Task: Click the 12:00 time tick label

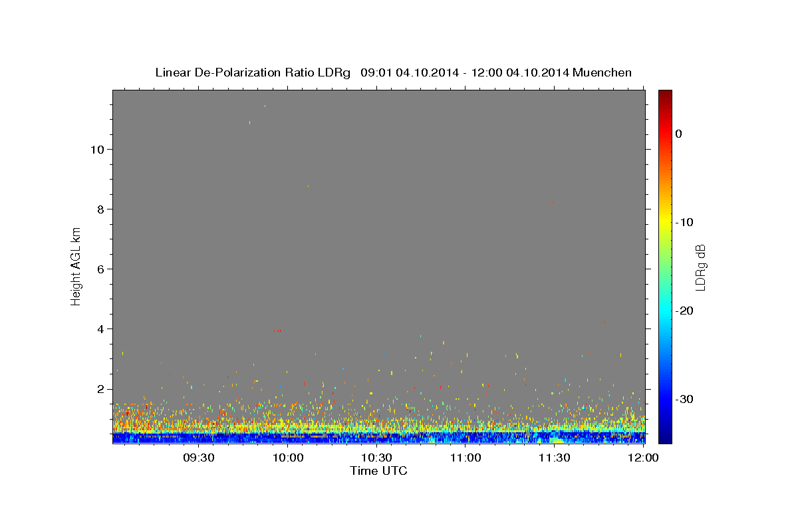Action: [643, 458]
